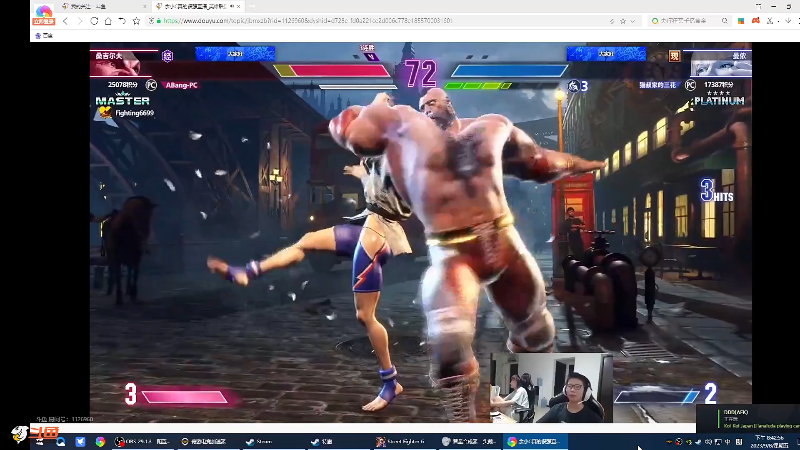
Task: Click the 360 browser login avatar
Action: pos(43,13)
